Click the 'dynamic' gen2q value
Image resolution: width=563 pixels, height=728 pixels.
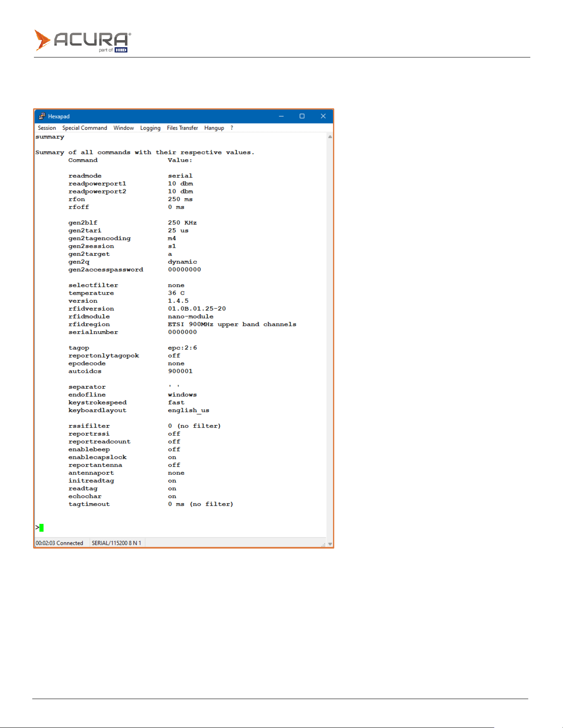(182, 262)
